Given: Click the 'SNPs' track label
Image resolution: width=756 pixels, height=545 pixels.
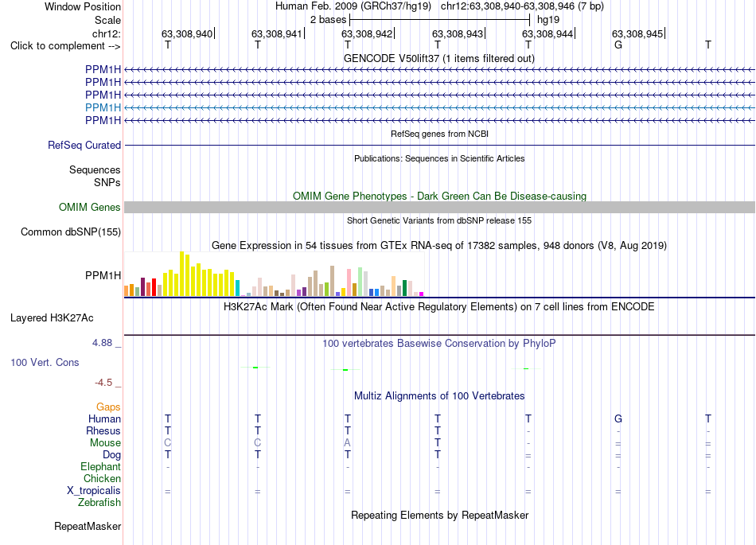Looking at the screenshot, I should 107,182.
